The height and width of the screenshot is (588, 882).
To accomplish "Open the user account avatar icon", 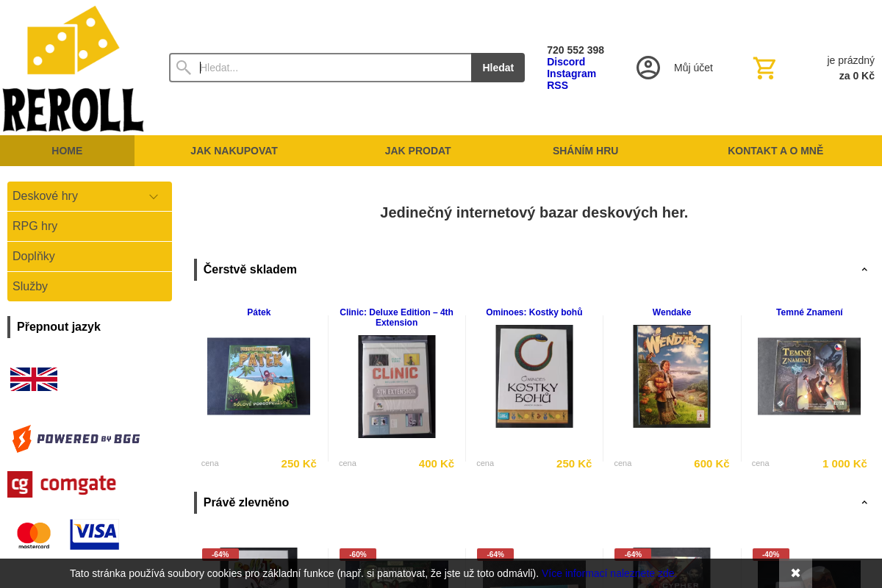I will [x=648, y=68].
